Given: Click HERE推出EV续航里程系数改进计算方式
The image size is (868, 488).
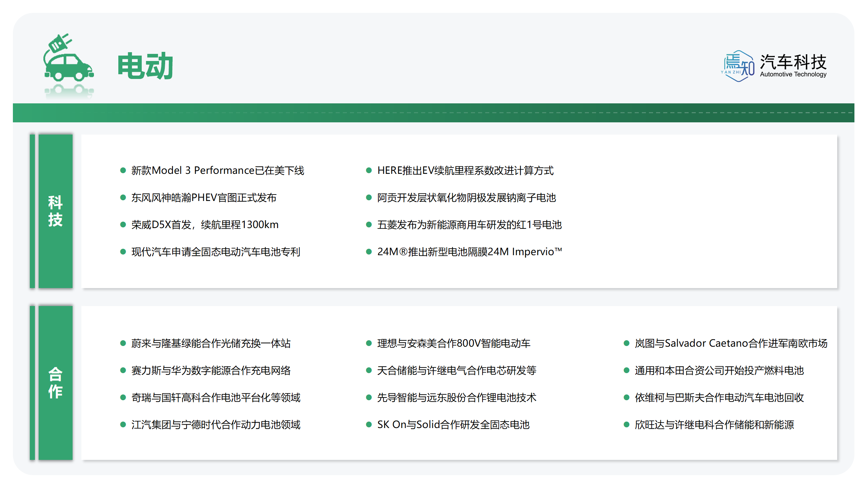Looking at the screenshot, I should pos(465,170).
